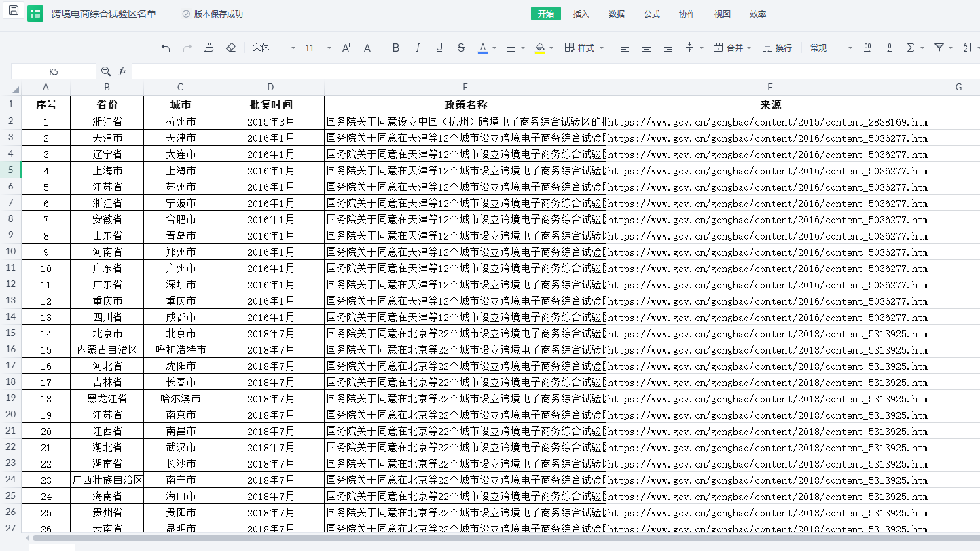Click the 批复时间 header cell
Image resolution: width=980 pixels, height=551 pixels.
coord(271,104)
